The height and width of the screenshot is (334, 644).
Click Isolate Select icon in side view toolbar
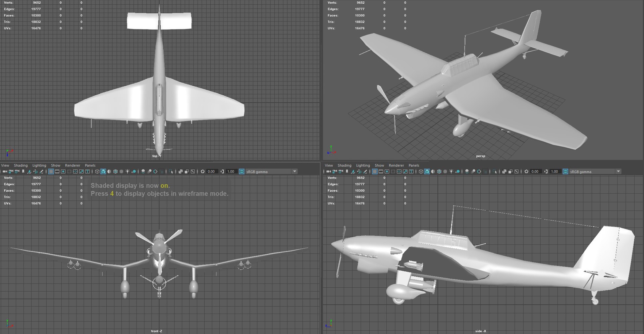pos(495,172)
